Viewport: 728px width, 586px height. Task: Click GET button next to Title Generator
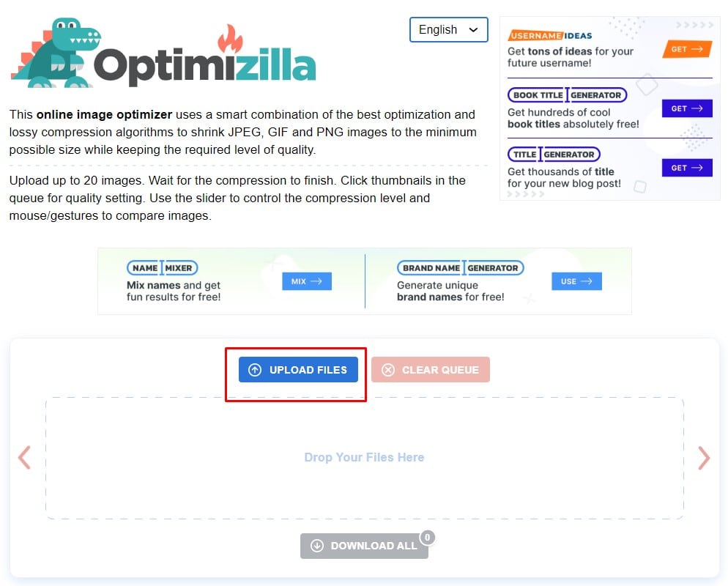[x=687, y=168]
